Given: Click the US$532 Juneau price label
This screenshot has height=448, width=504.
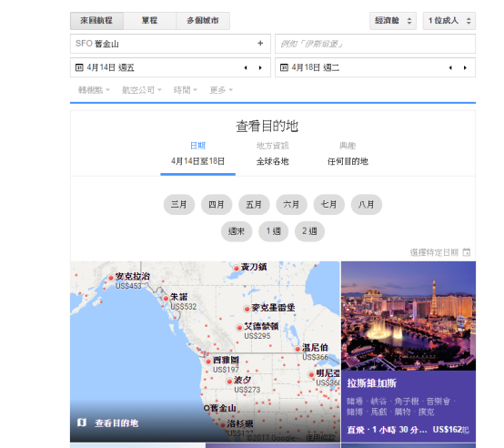Looking at the screenshot, I should 183,307.
